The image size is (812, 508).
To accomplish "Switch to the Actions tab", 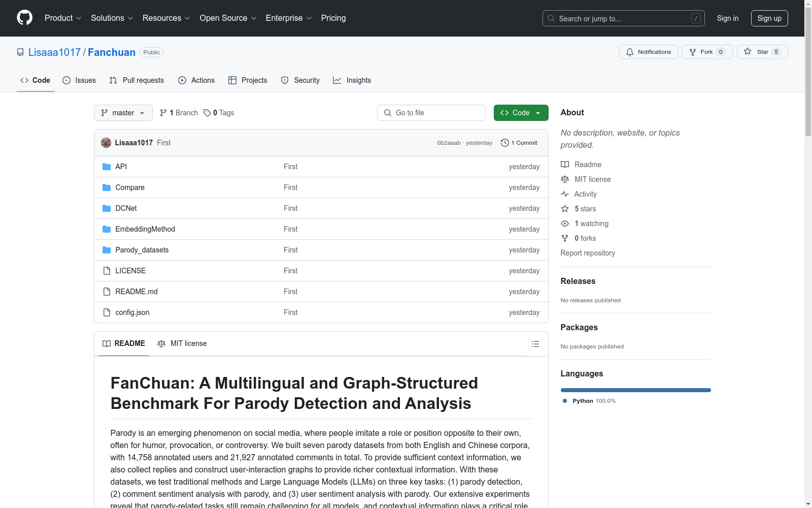I will 196,80.
